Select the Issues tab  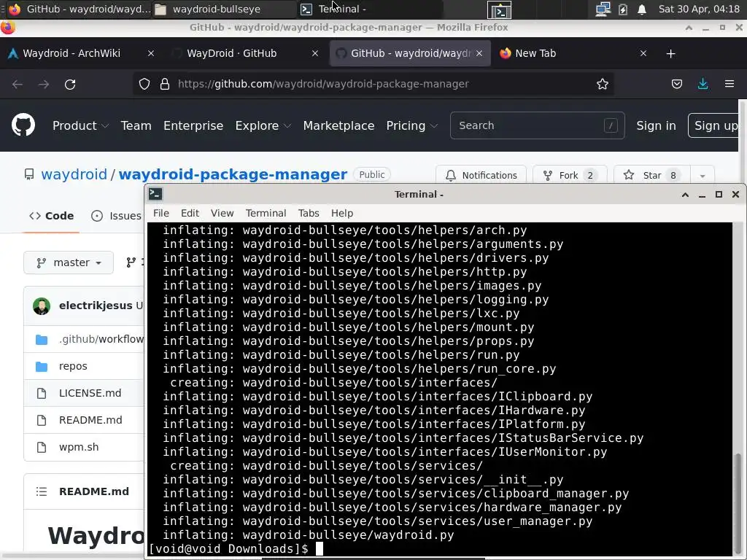[116, 216]
